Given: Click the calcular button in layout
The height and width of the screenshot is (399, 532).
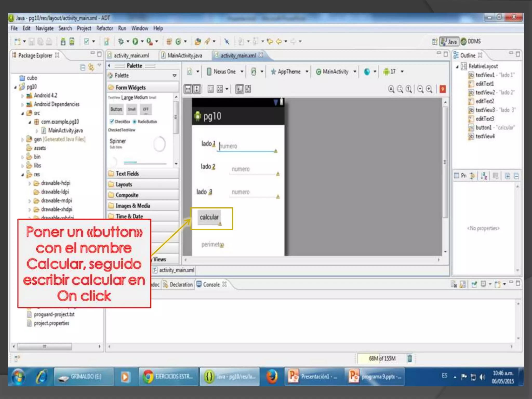Looking at the screenshot, I should point(209,217).
